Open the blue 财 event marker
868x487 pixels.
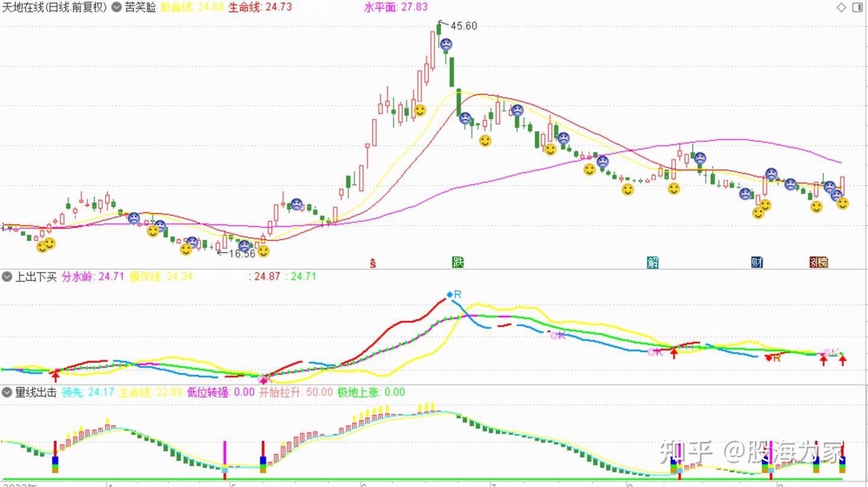[x=757, y=262]
